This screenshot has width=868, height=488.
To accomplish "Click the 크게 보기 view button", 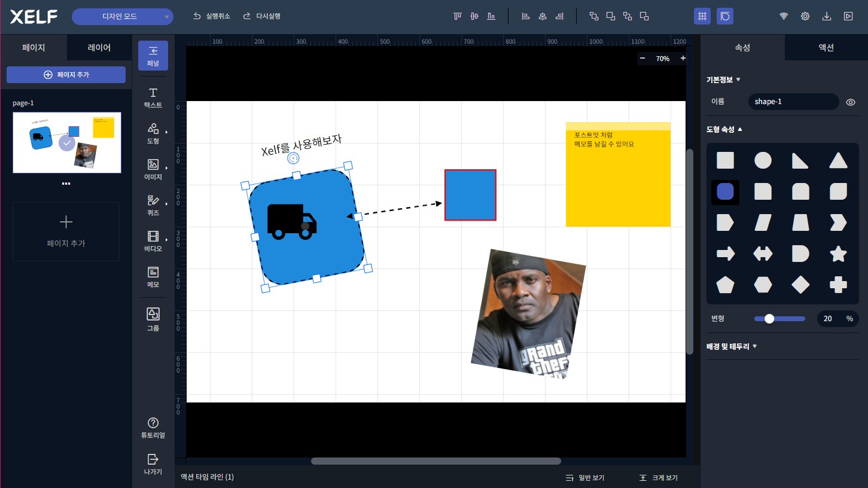I will 658,478.
